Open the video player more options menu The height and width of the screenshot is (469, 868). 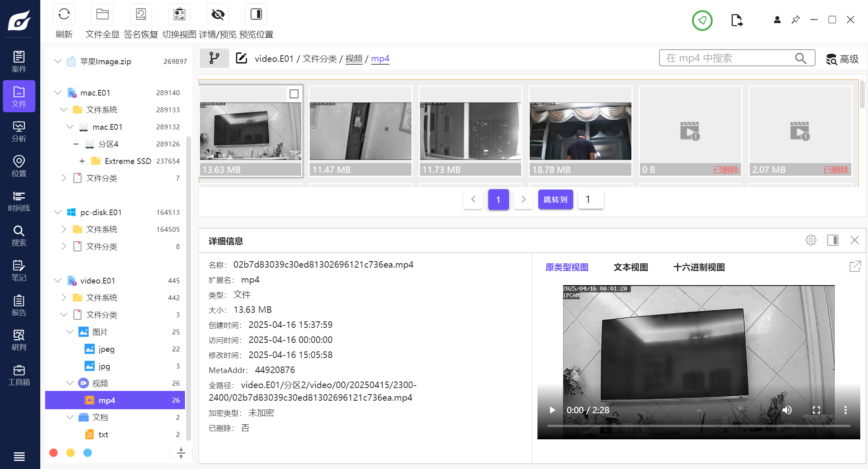[x=846, y=410]
